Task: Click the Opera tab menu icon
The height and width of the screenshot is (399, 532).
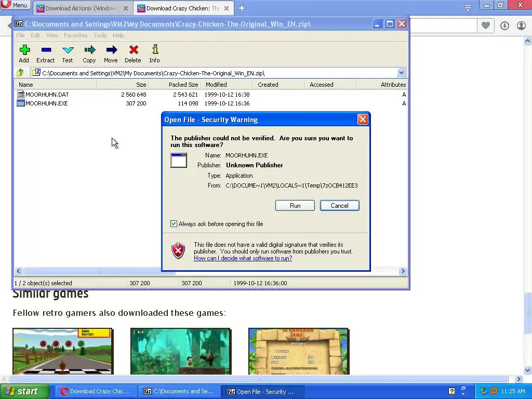Action: pos(468,8)
